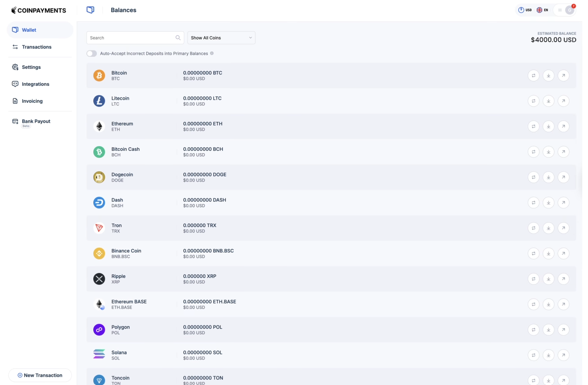Click the diagonal send arrow in the Polygon row
588x385 pixels.
563,330
